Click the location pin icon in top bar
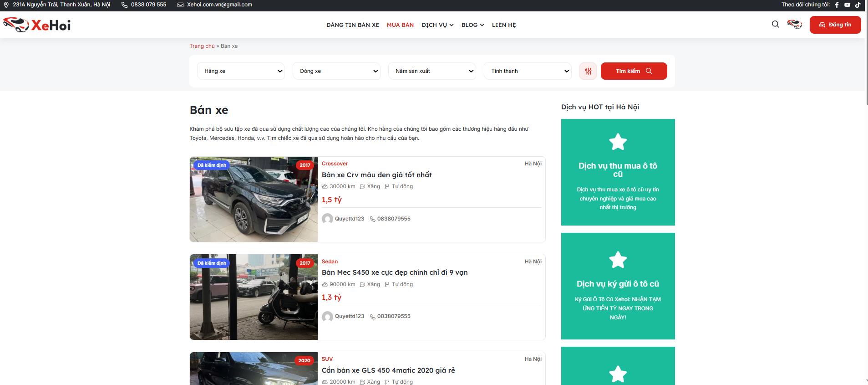The image size is (868, 385). click(x=6, y=5)
